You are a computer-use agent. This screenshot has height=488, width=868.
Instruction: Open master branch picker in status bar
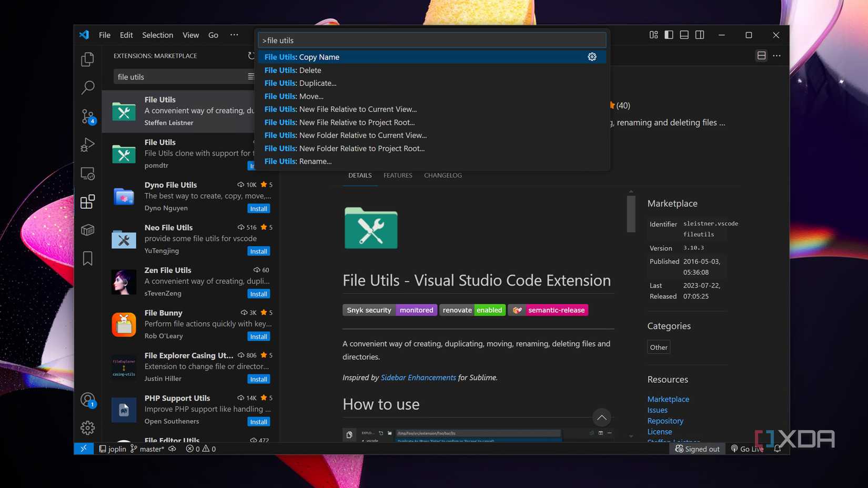click(148, 449)
